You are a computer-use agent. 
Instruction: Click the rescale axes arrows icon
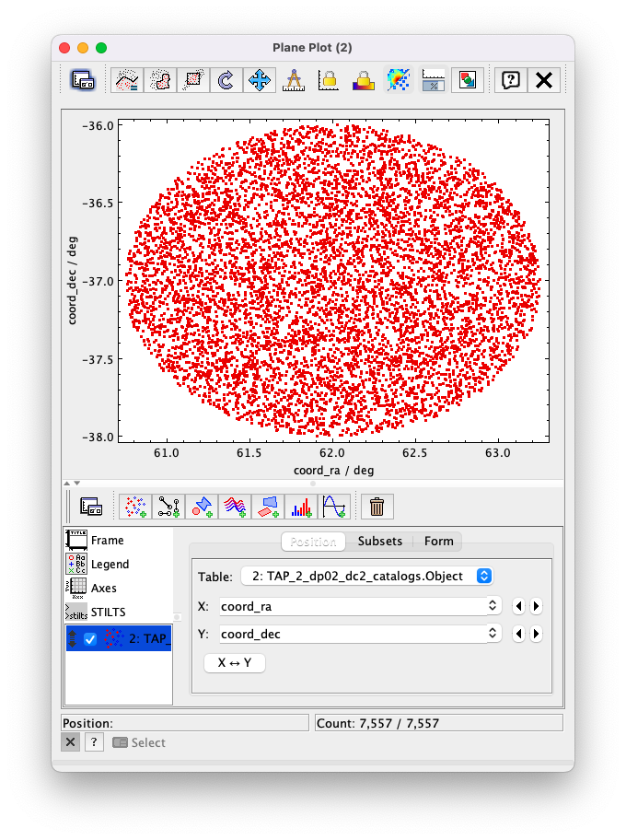(260, 80)
